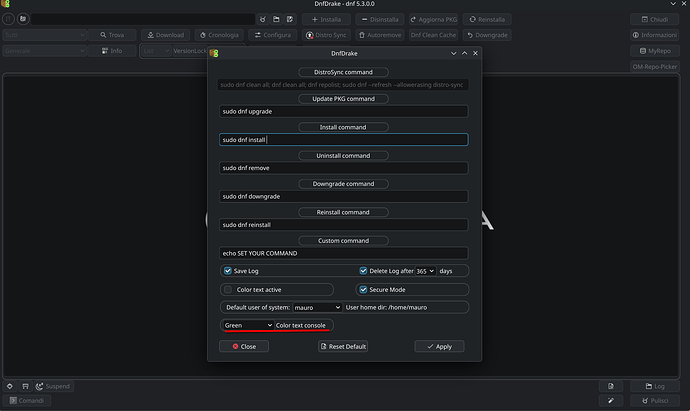Click the Install command field

(344, 139)
